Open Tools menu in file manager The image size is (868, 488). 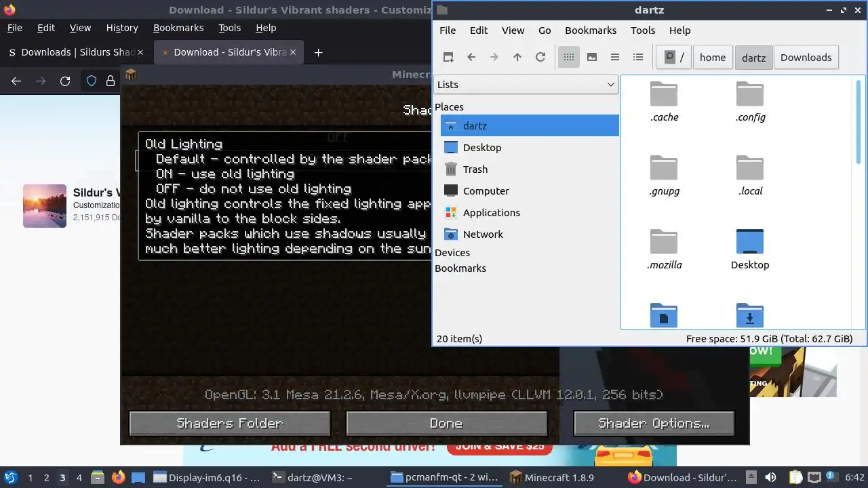click(x=643, y=30)
